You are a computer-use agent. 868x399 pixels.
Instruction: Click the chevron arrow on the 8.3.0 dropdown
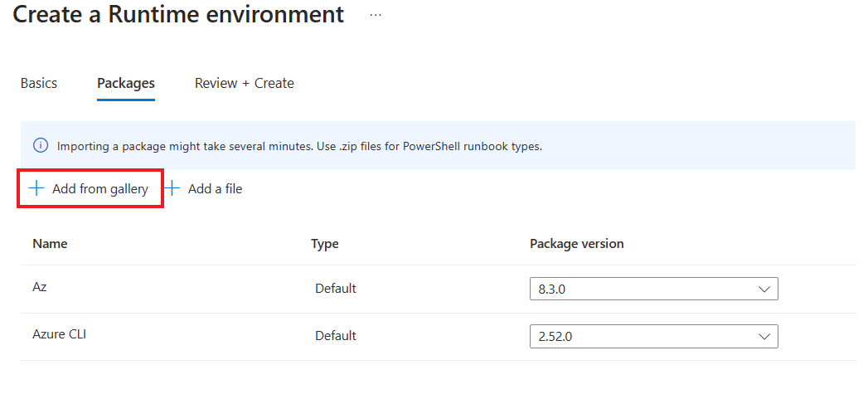tap(764, 289)
